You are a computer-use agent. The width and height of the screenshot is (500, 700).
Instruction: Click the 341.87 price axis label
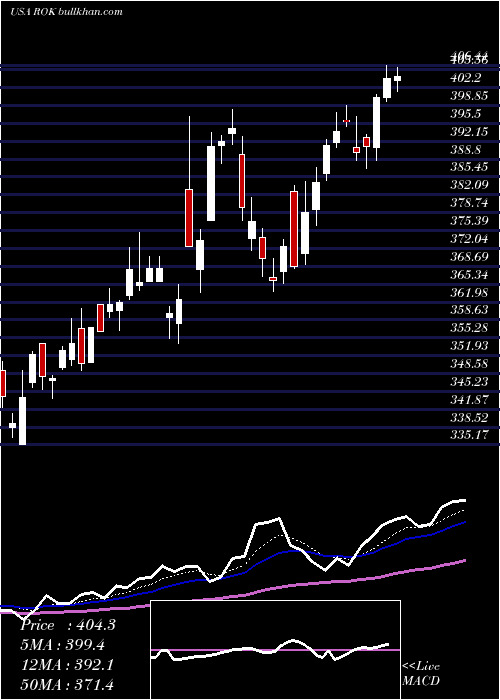point(469,399)
